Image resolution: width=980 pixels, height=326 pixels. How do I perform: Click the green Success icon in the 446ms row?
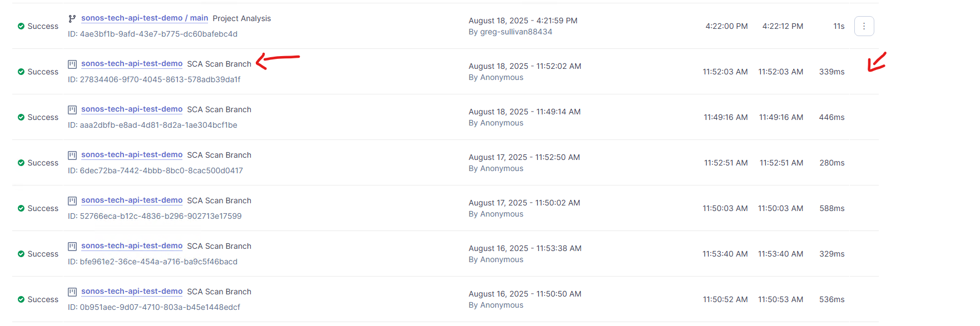point(21,117)
